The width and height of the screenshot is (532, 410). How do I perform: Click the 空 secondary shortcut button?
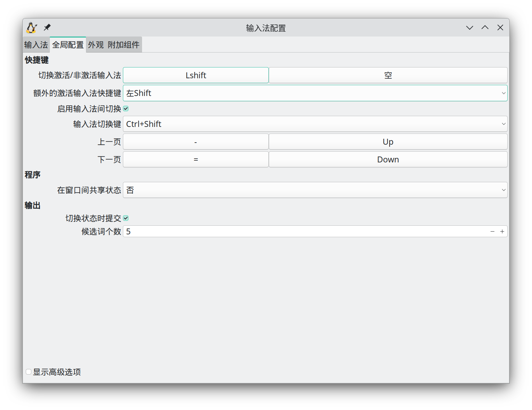(x=388, y=75)
